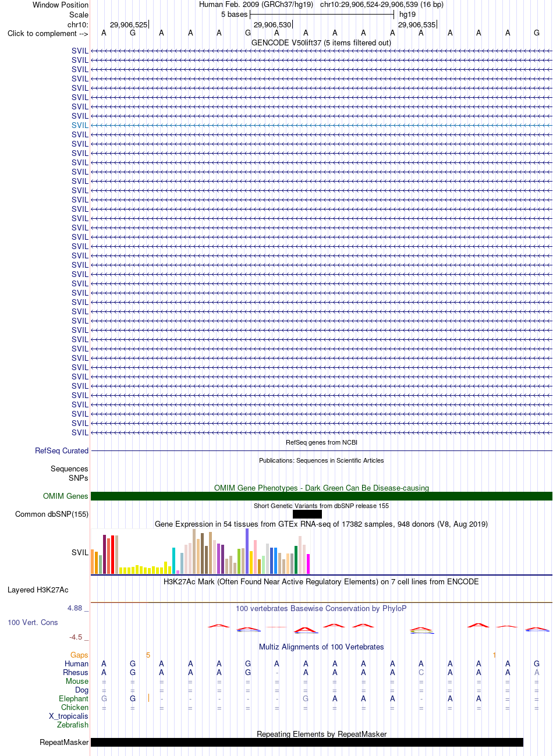The image size is (553, 756).
Task: Click the magenta last bar in GTEx chart
Action: click(x=309, y=564)
